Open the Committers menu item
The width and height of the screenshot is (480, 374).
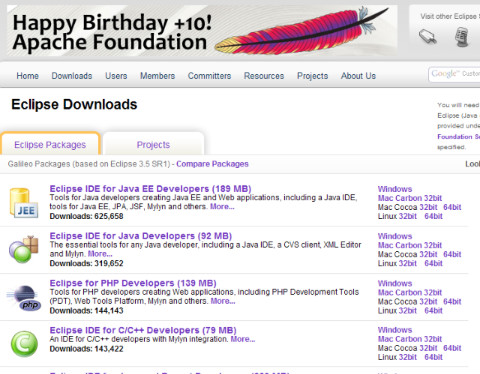point(209,76)
